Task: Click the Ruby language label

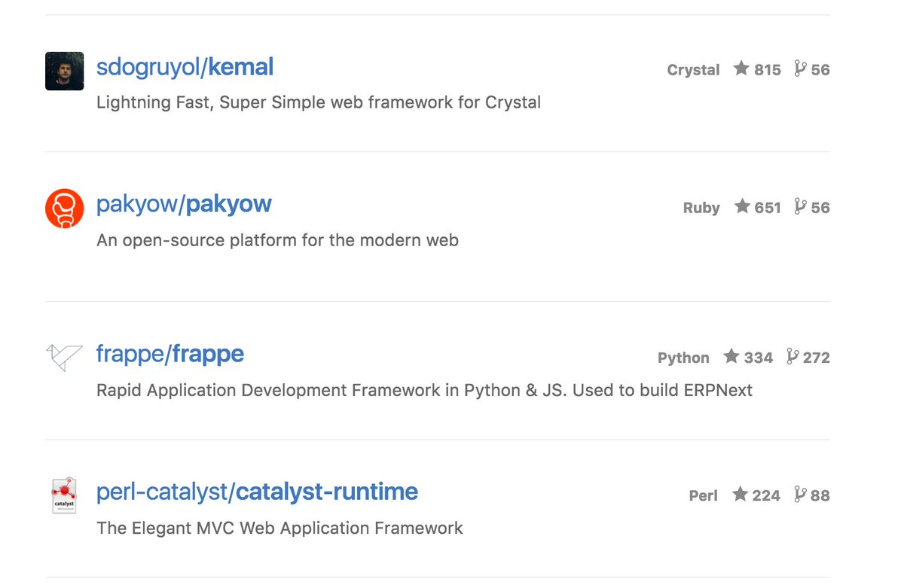Action: [x=701, y=208]
